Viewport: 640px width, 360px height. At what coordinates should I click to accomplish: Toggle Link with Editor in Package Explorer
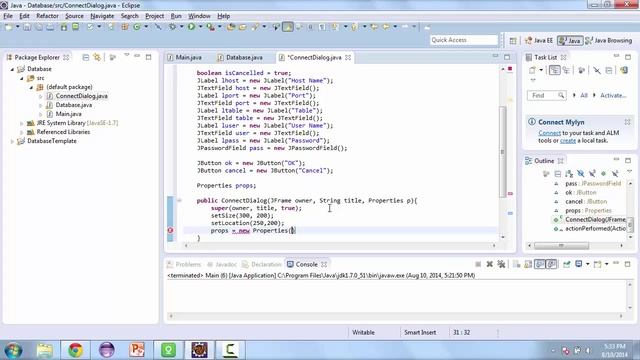tap(97, 58)
